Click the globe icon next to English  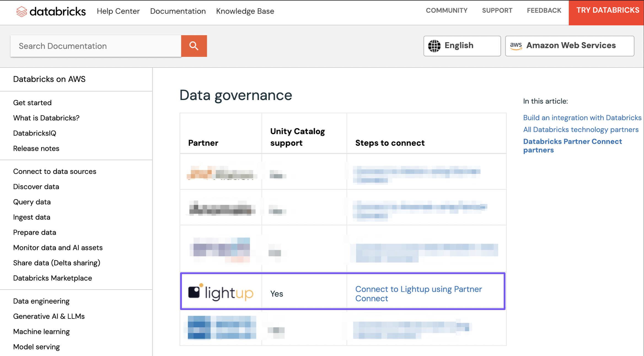coord(435,45)
